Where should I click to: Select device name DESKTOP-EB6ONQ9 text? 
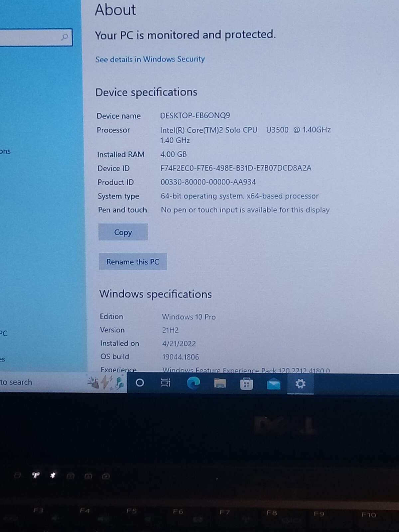click(195, 115)
